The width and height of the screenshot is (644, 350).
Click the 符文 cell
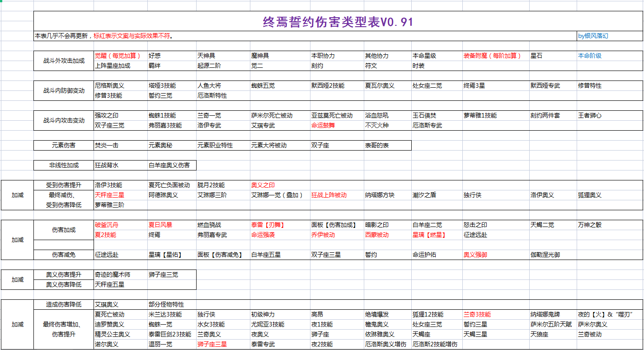click(388, 66)
